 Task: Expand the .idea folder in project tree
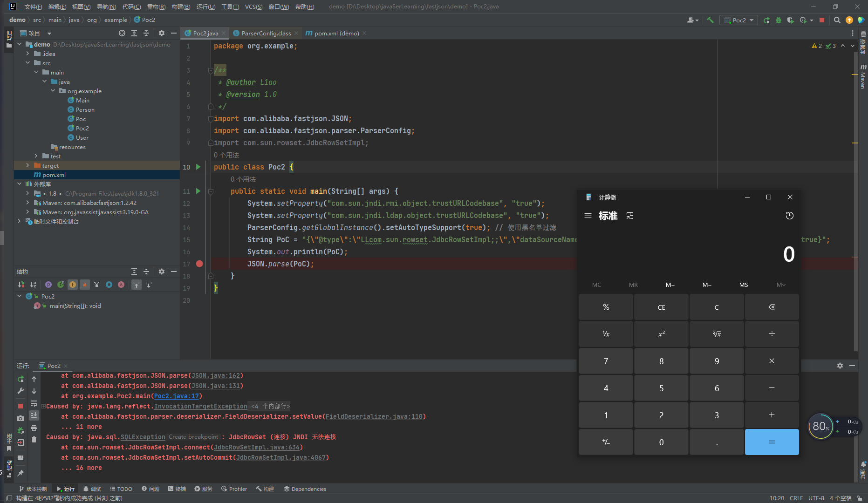pyautogui.click(x=27, y=54)
